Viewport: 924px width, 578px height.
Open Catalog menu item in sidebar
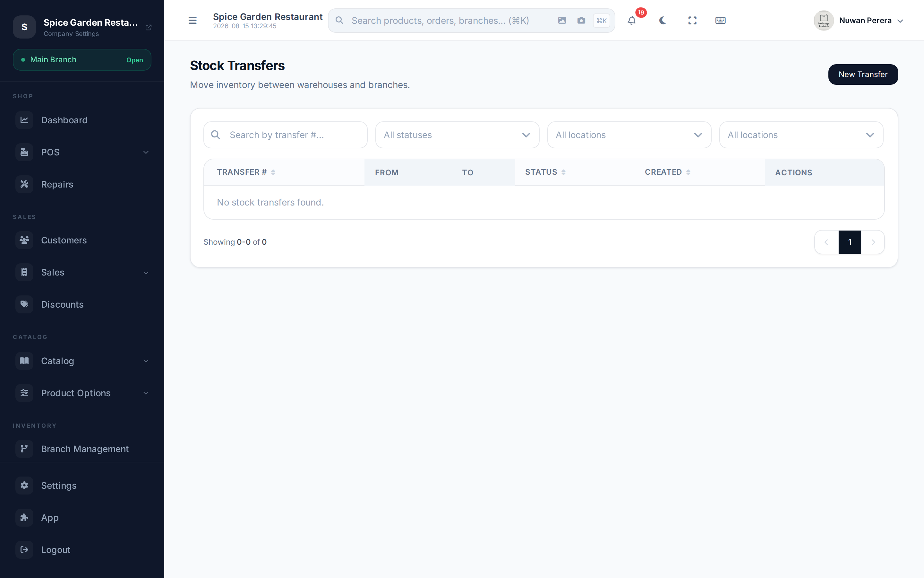point(82,361)
